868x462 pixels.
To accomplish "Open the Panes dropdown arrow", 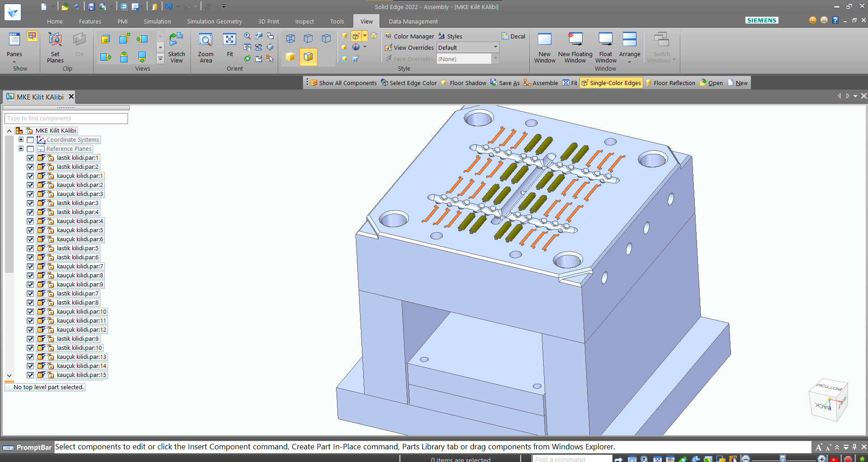I will [14, 62].
